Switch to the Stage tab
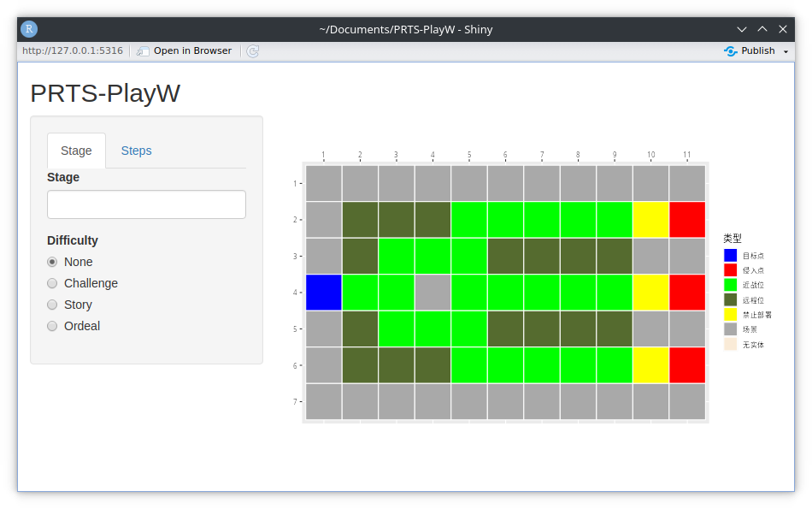The width and height of the screenshot is (812, 509). tap(76, 151)
